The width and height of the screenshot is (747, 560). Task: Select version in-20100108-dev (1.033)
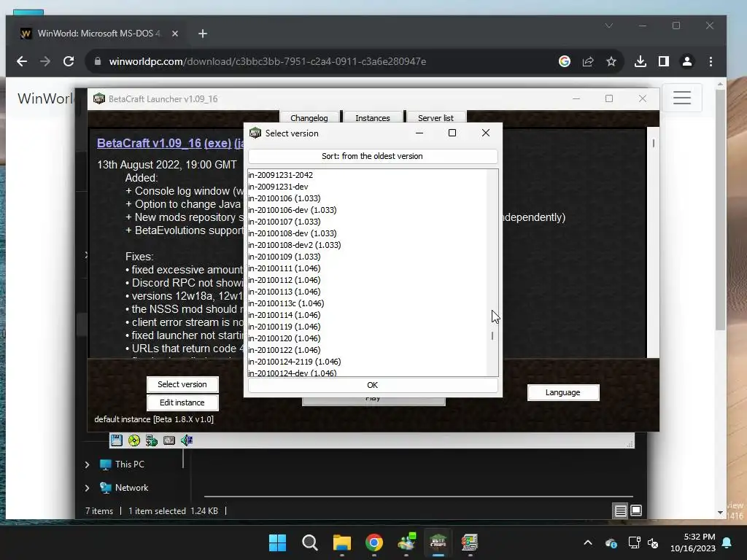point(367,233)
